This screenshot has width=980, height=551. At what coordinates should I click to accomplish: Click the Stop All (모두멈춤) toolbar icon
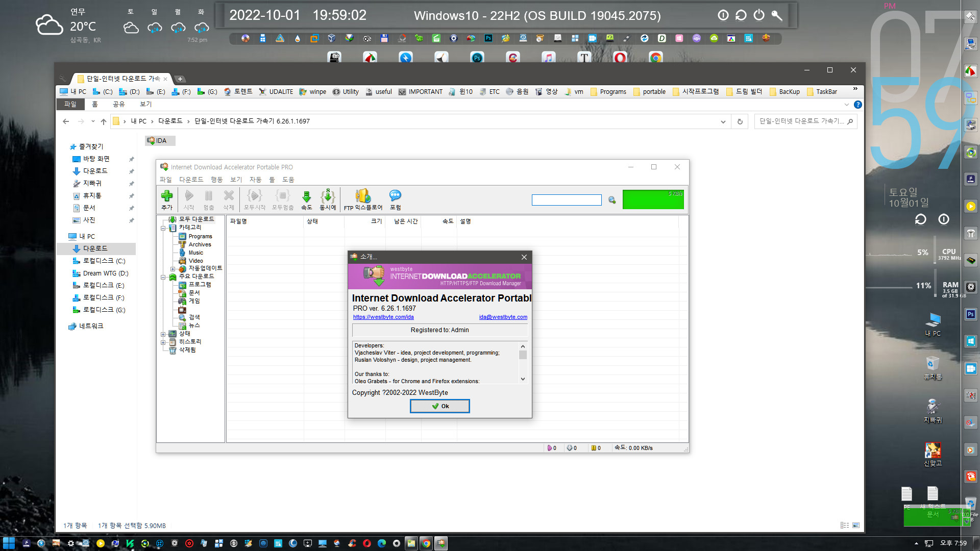283,199
